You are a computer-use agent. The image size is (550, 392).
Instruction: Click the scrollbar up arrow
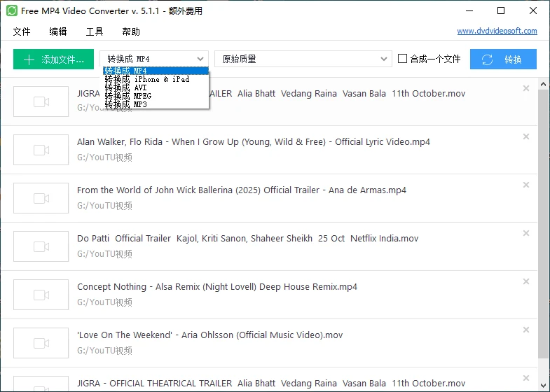pos(543,84)
